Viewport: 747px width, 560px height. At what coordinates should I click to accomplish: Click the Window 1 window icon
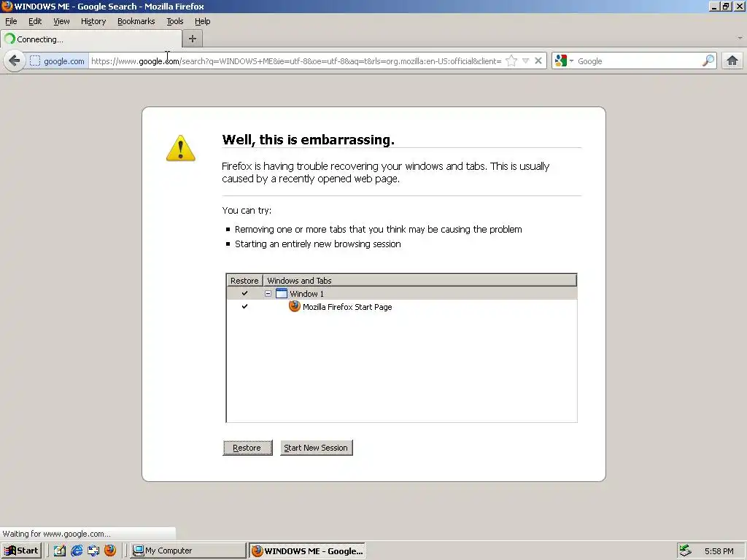(282, 293)
